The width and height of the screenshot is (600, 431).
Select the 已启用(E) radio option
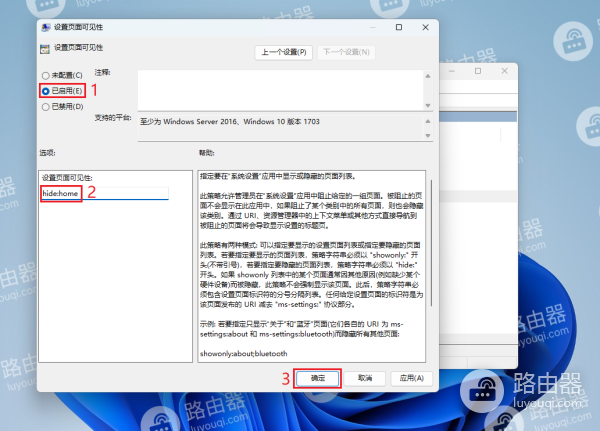pyautogui.click(x=62, y=91)
